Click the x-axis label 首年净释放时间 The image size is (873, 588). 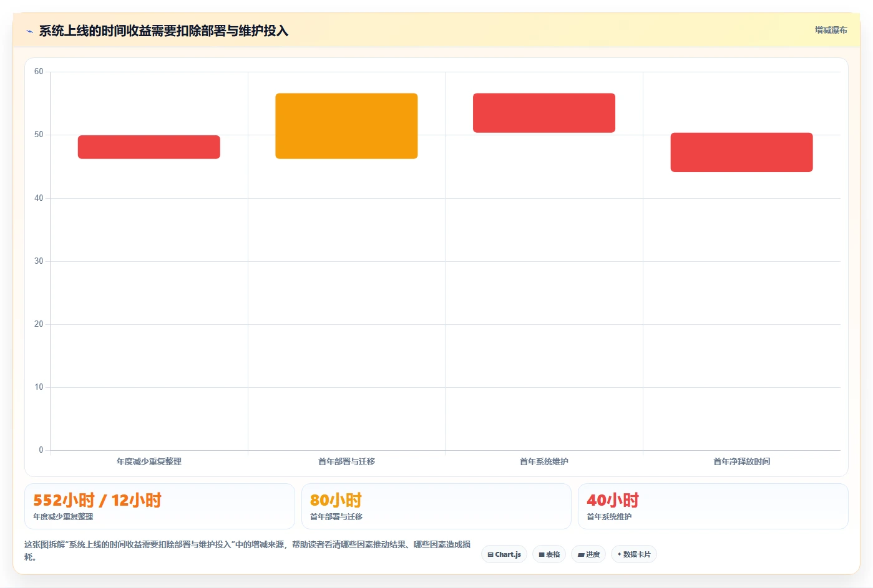(x=741, y=461)
